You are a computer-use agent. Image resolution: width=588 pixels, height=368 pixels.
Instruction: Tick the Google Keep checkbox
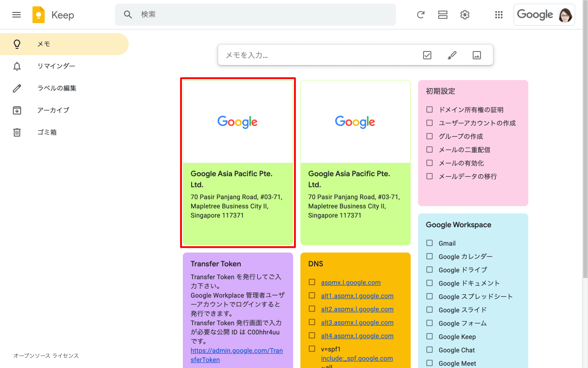coord(430,336)
